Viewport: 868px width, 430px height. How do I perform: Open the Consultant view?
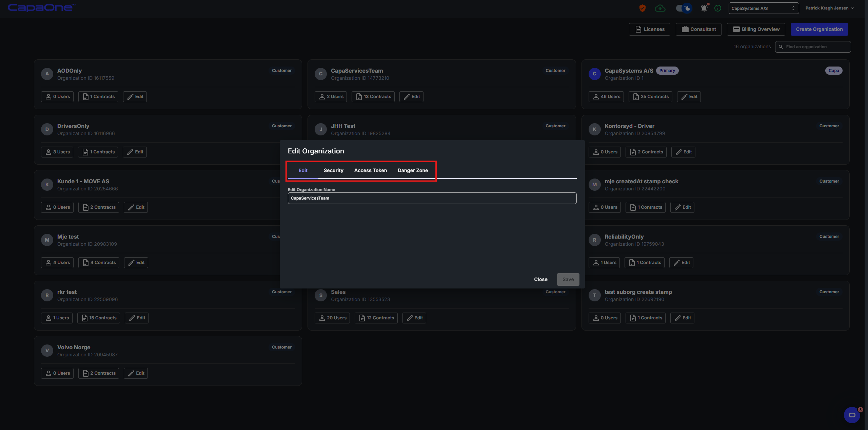tap(698, 29)
